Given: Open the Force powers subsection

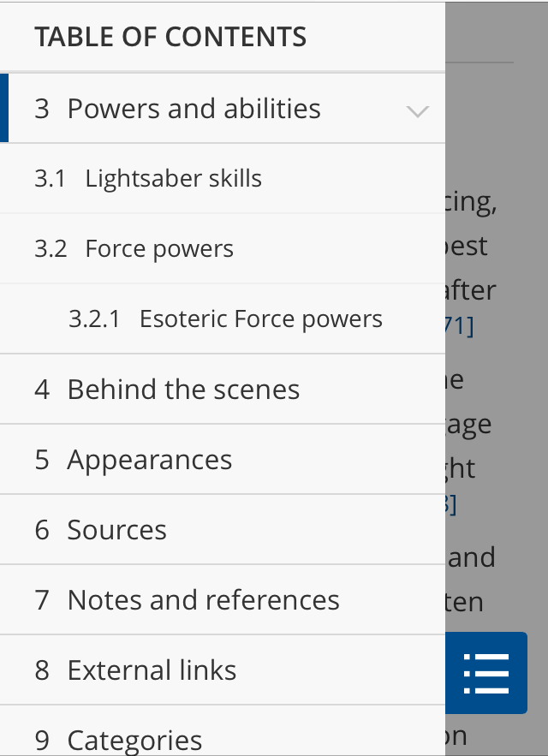Looking at the screenshot, I should tap(159, 249).
